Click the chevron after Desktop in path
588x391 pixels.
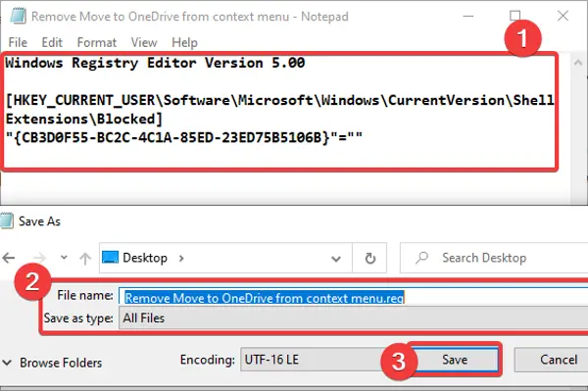[181, 258]
